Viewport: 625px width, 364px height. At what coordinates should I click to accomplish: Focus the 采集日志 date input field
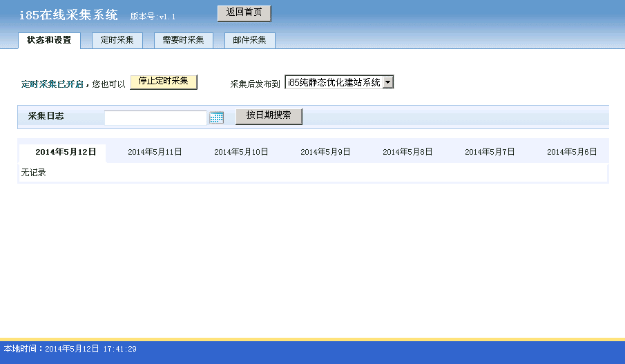pyautogui.click(x=155, y=117)
